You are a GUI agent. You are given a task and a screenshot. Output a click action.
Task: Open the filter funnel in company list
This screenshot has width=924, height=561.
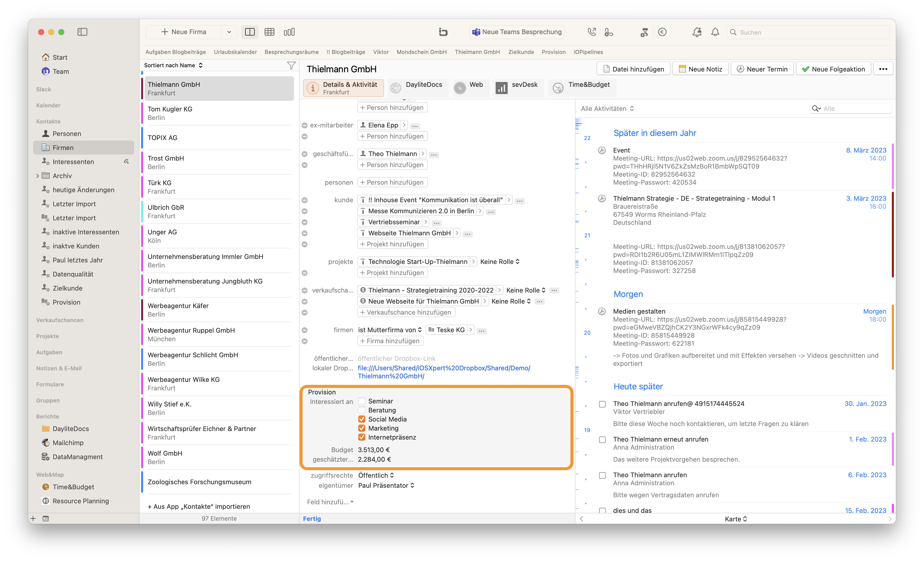click(291, 65)
